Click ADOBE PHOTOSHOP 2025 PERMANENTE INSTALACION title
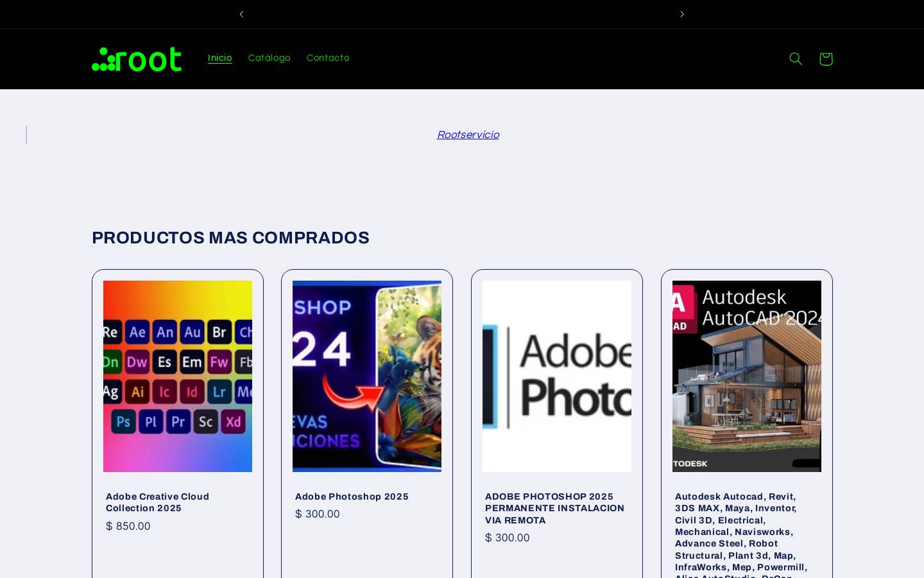The width and height of the screenshot is (924, 578). pos(554,508)
